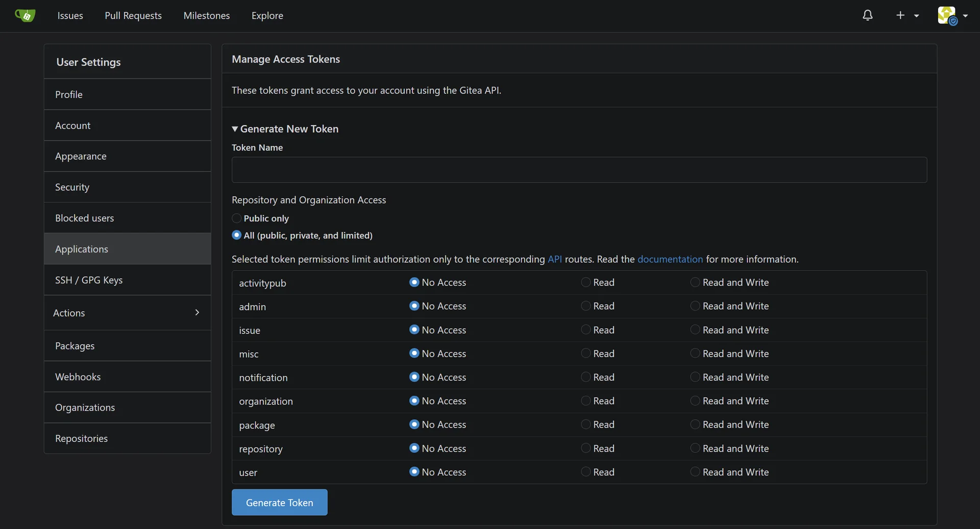Click the Generate Token button
The height and width of the screenshot is (529, 980).
tap(279, 502)
